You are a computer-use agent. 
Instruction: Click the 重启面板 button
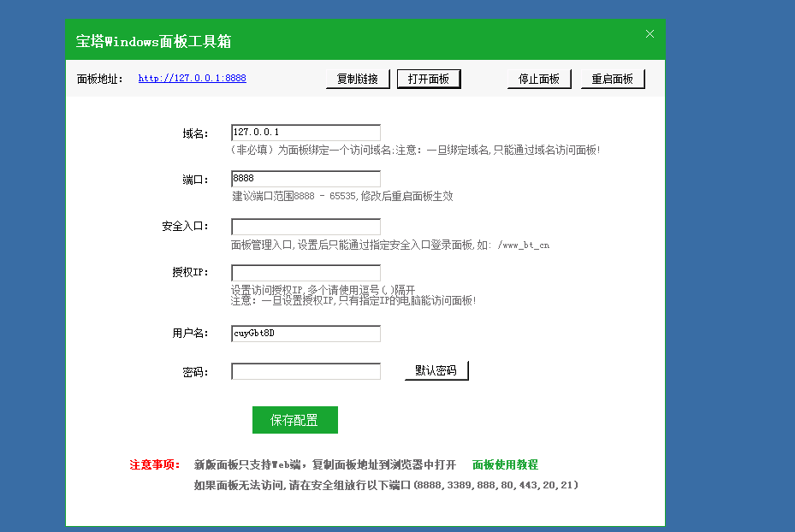[613, 79]
